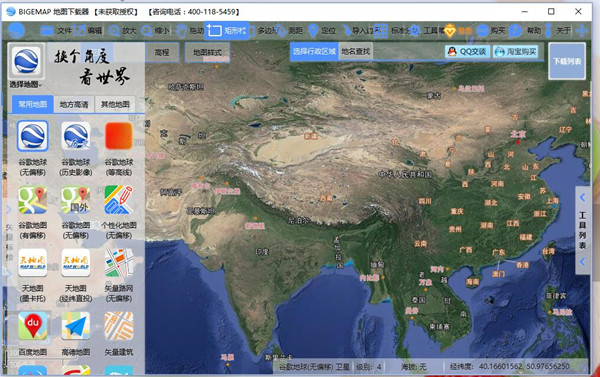Open the 下载列表 download list
Screen dimensions: 600x377
click(x=567, y=61)
